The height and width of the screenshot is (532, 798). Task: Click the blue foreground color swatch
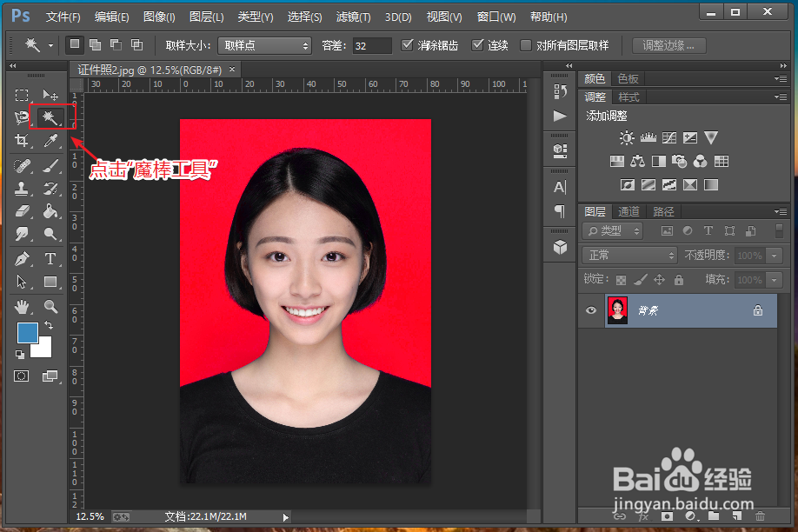(x=27, y=332)
